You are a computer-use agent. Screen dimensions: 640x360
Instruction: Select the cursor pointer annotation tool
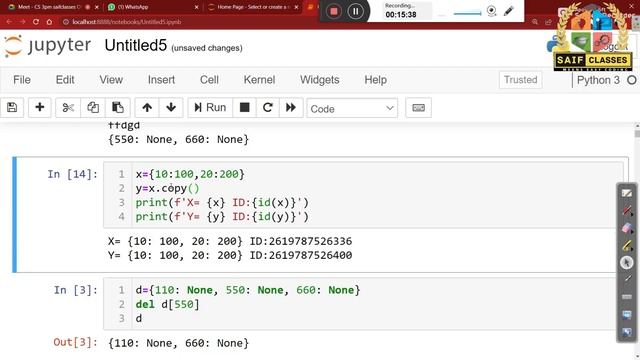[627, 262]
